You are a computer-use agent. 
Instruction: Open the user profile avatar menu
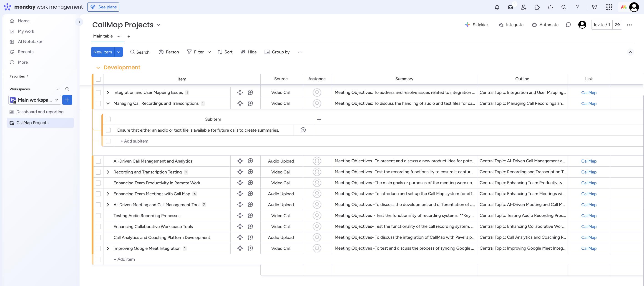pyautogui.click(x=634, y=7)
